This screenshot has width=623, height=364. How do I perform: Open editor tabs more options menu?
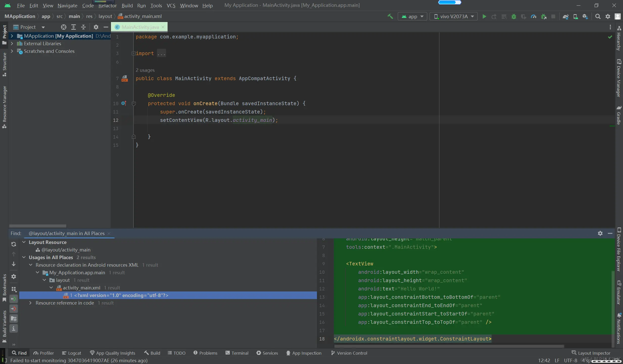click(610, 27)
